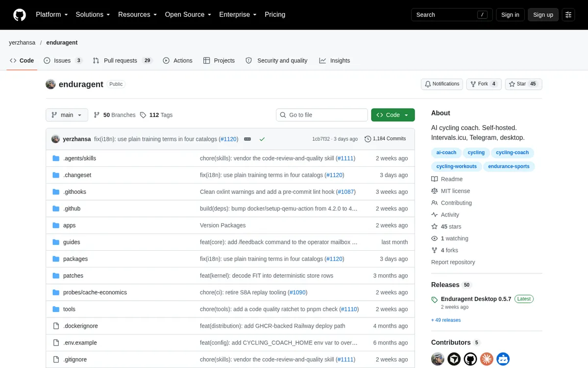The image size is (588, 368).
Task: Click the .dockerignore file icon
Action: pyautogui.click(x=56, y=326)
